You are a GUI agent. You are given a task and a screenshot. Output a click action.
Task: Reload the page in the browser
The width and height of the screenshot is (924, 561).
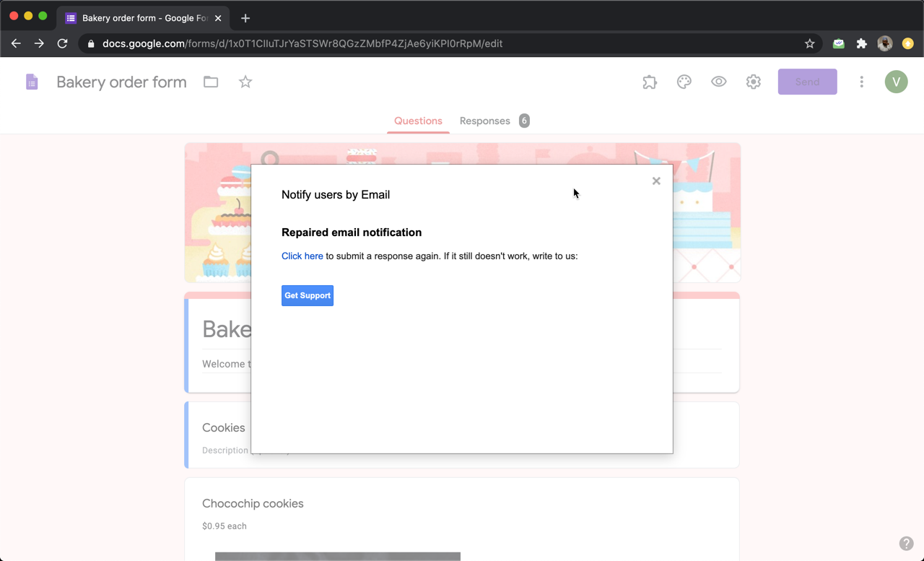point(62,43)
